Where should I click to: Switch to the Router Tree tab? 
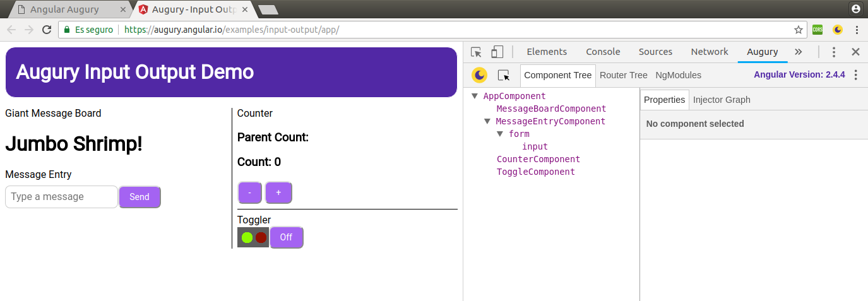pos(623,75)
